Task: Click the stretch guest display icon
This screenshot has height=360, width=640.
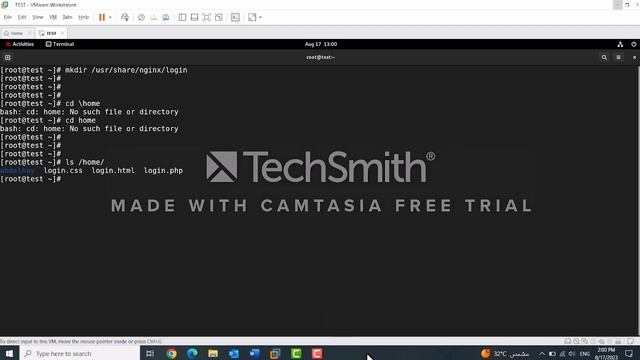Action: click(x=252, y=17)
